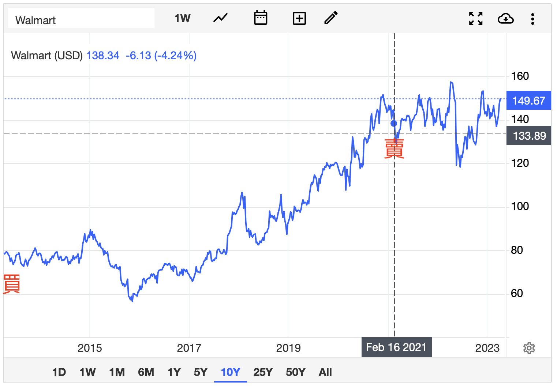Click the Walmart symbol search field
Screen dimensions: 557x392
tap(81, 18)
